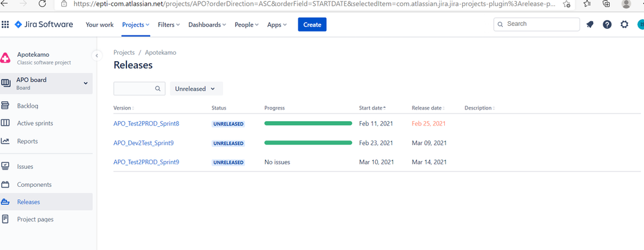Sort by the Start date column header
This screenshot has width=644, height=250.
tap(372, 108)
